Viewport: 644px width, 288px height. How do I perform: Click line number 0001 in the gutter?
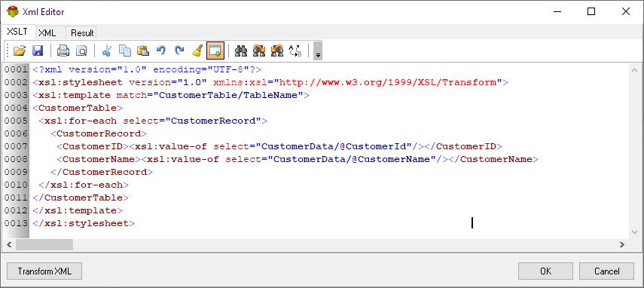pyautogui.click(x=16, y=69)
